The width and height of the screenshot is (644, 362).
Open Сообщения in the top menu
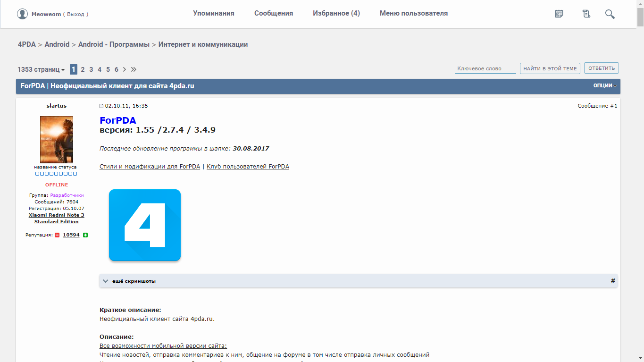click(274, 13)
